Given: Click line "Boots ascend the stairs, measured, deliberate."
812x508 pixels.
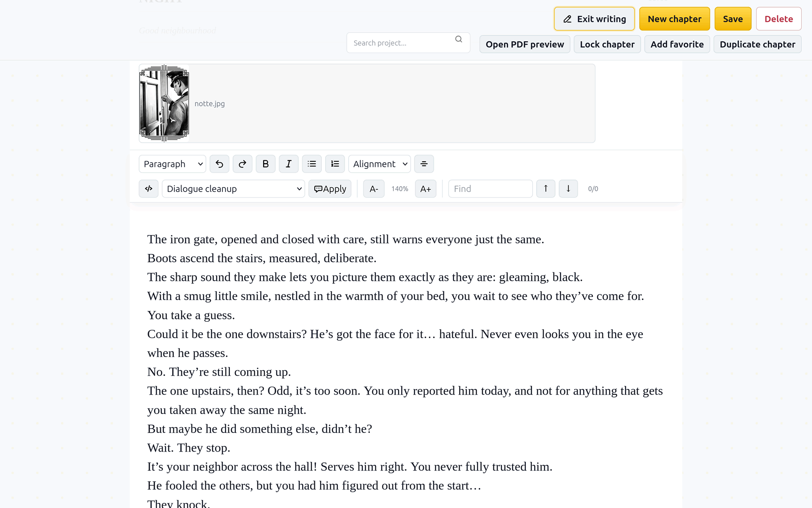Looking at the screenshot, I should point(262,258).
